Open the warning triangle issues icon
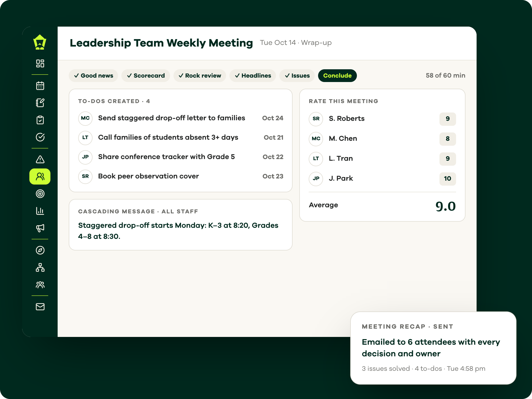532x399 pixels. point(40,159)
